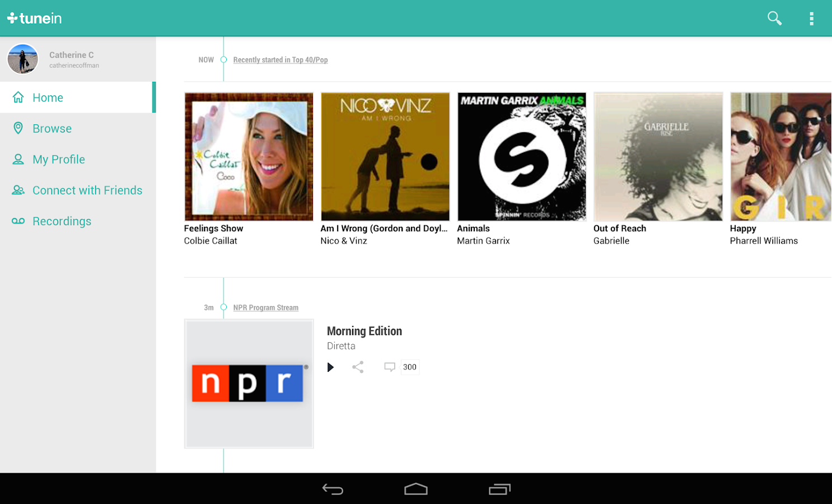Select the Happy song title
Screen dimensions: 832x504
[x=743, y=228]
